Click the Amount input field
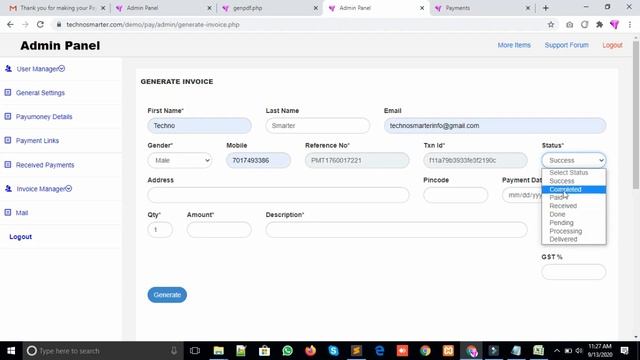The height and width of the screenshot is (360, 640). point(219,230)
